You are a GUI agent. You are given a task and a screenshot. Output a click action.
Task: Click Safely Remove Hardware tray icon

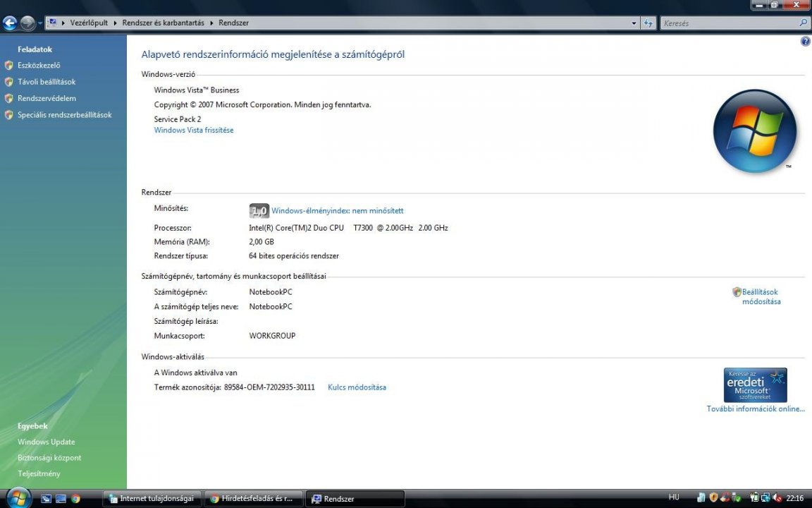point(737,498)
